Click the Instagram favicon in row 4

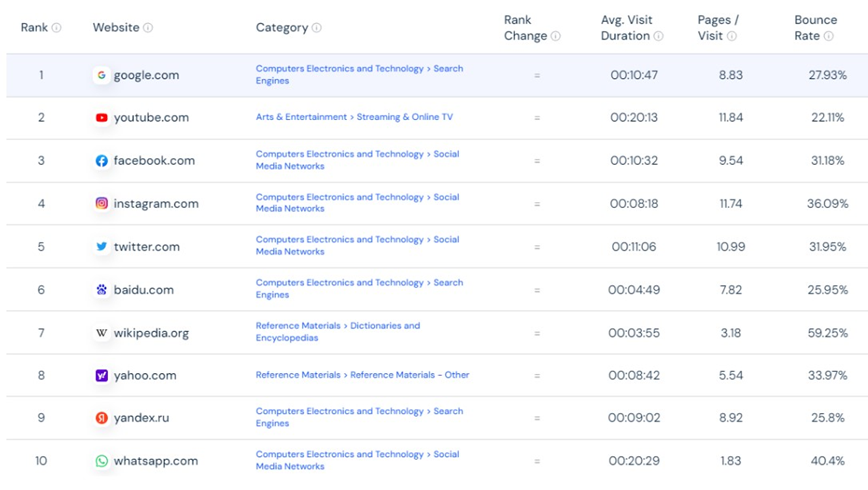click(101, 203)
